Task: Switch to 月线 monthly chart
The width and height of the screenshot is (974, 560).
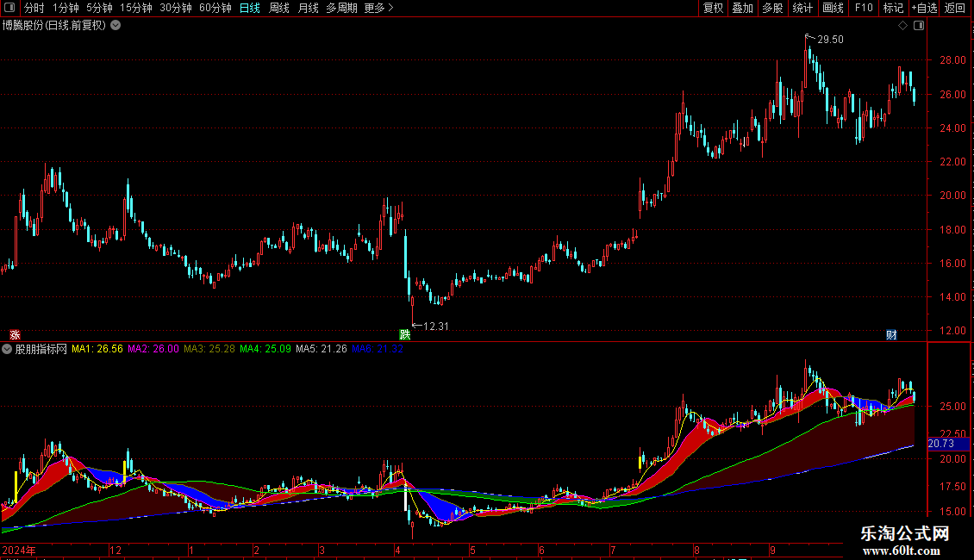Action: (x=308, y=8)
